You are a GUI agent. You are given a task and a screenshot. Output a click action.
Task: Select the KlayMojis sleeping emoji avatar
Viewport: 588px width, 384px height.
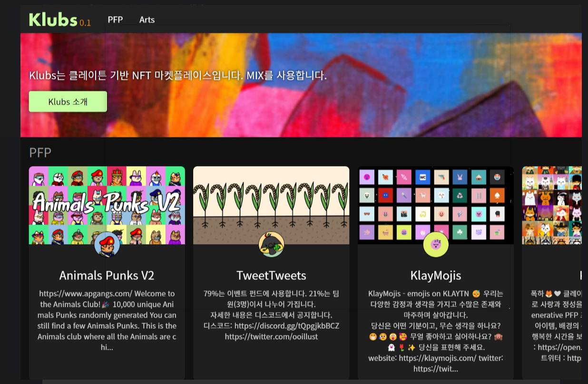click(x=436, y=245)
